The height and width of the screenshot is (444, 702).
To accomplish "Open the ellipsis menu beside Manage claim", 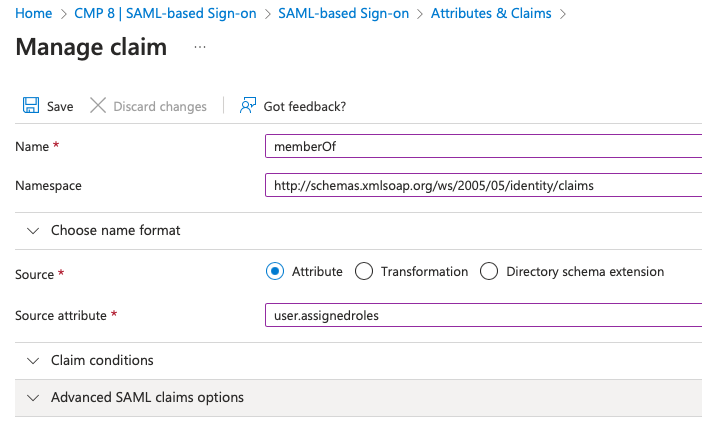I will 200,47.
